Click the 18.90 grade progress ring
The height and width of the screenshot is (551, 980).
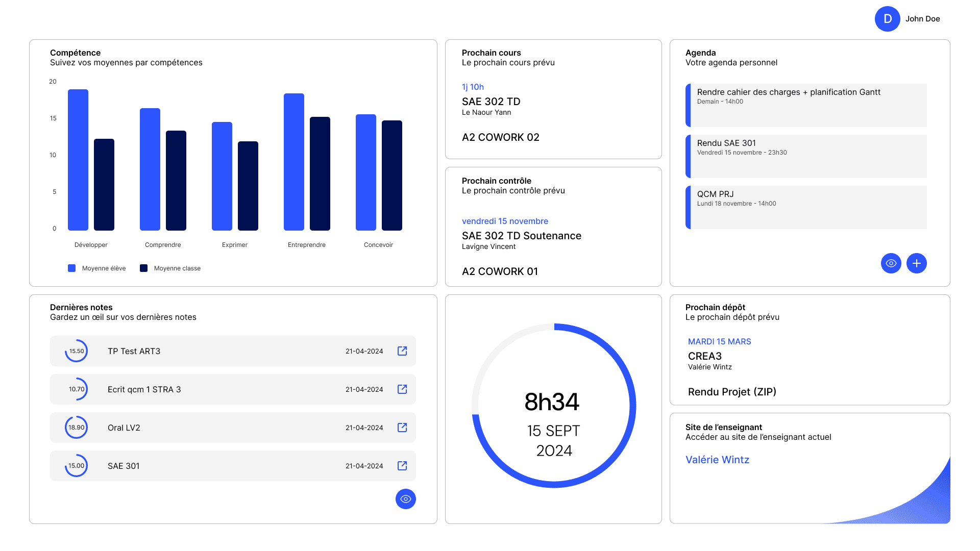(x=77, y=428)
